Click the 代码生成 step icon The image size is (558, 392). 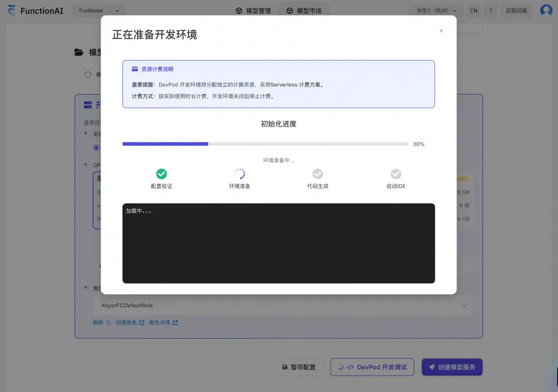[x=317, y=174]
